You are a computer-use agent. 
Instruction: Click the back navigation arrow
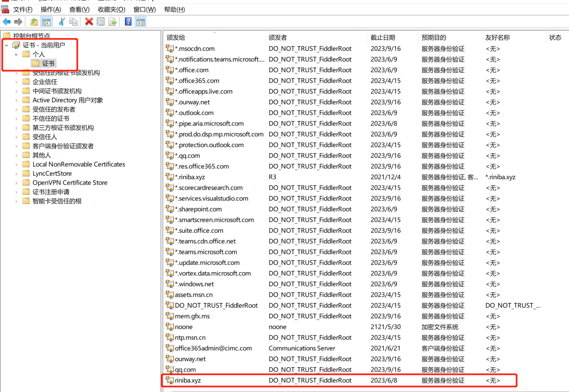(x=7, y=22)
